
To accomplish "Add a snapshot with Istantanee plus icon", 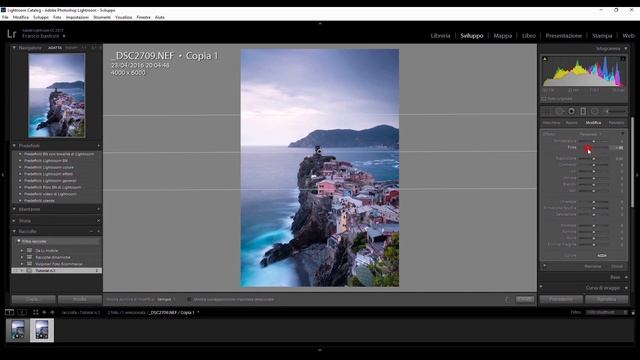I will pyautogui.click(x=98, y=209).
